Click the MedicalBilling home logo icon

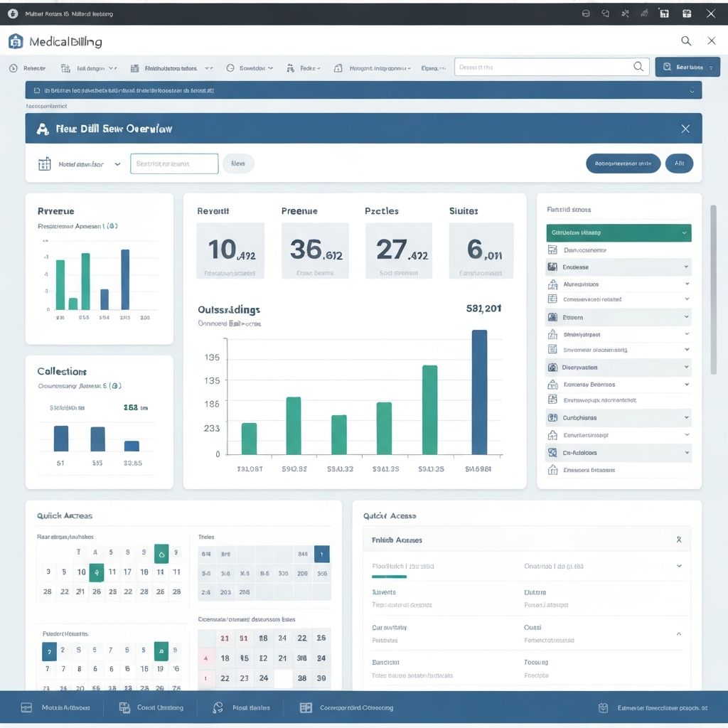coord(16,42)
